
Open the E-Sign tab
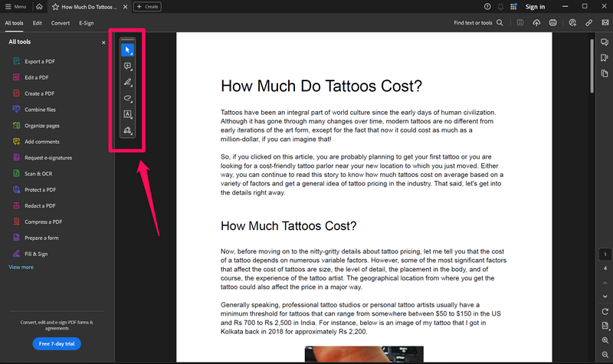(x=86, y=23)
